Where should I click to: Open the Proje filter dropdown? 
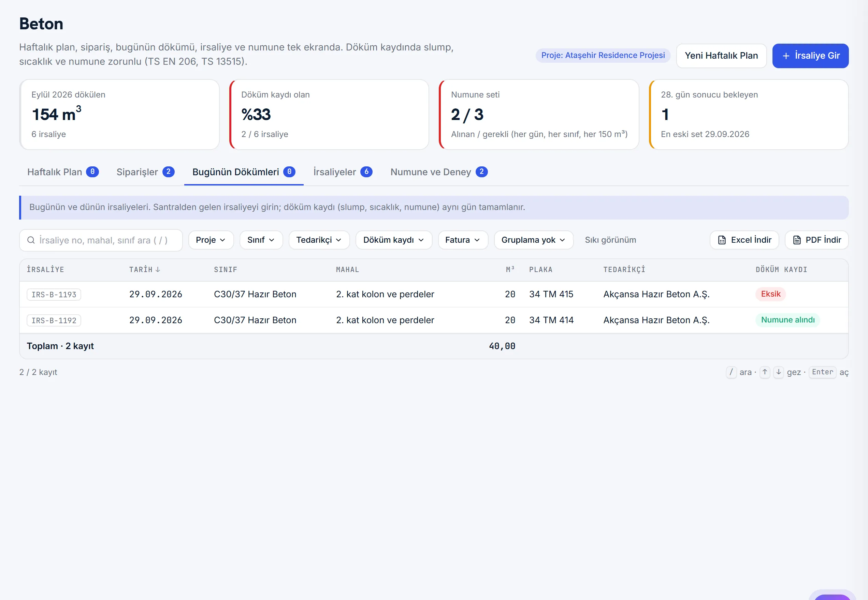(211, 240)
